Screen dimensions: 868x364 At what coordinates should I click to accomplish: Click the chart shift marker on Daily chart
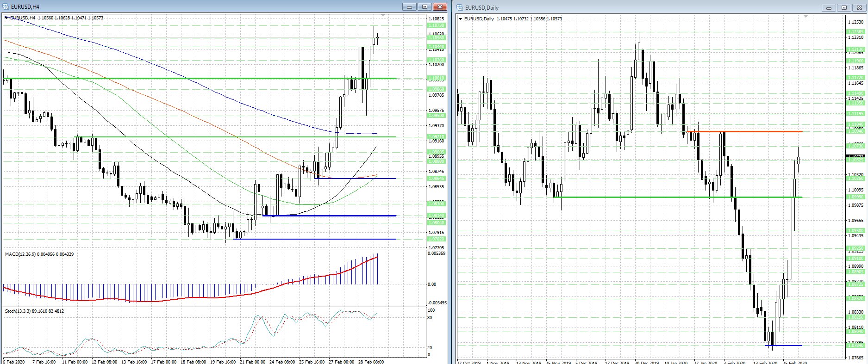click(x=806, y=17)
